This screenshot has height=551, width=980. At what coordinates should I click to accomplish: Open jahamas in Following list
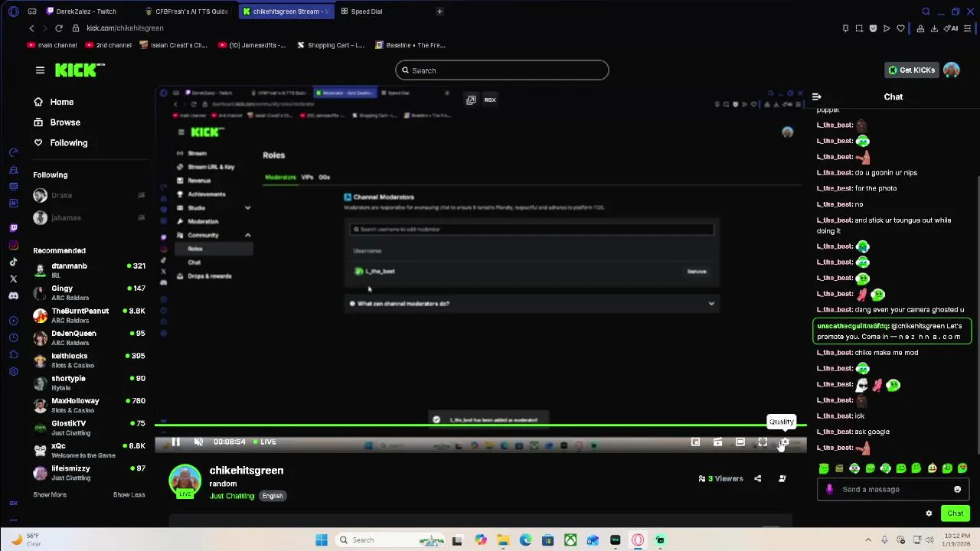[89, 217]
